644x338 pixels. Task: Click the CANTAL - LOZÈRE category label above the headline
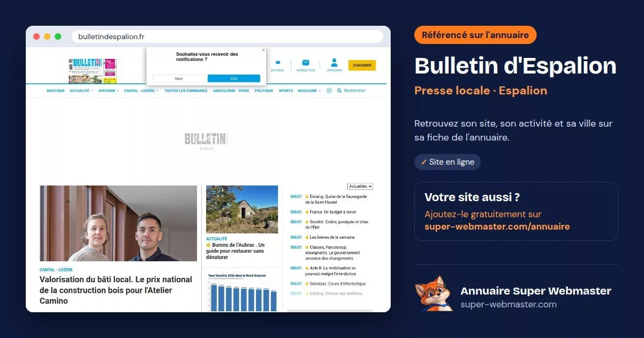coord(56,270)
